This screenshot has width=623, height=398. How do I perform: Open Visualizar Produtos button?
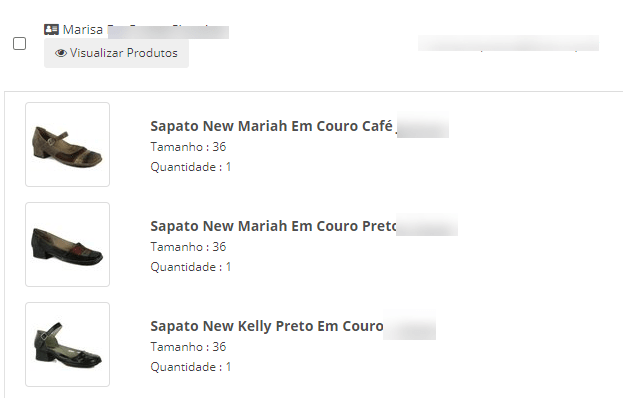pos(116,53)
